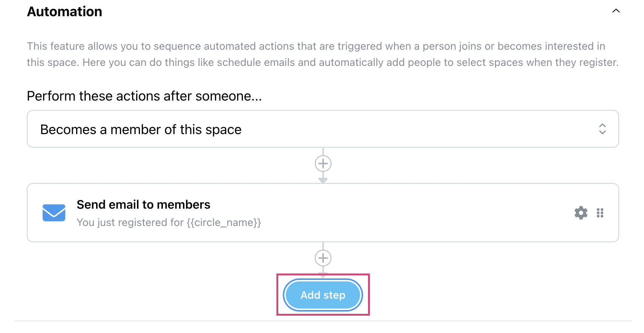This screenshot has width=644, height=333.
Task: Click the arrowhead connector pointing into the email step
Action: click(323, 180)
